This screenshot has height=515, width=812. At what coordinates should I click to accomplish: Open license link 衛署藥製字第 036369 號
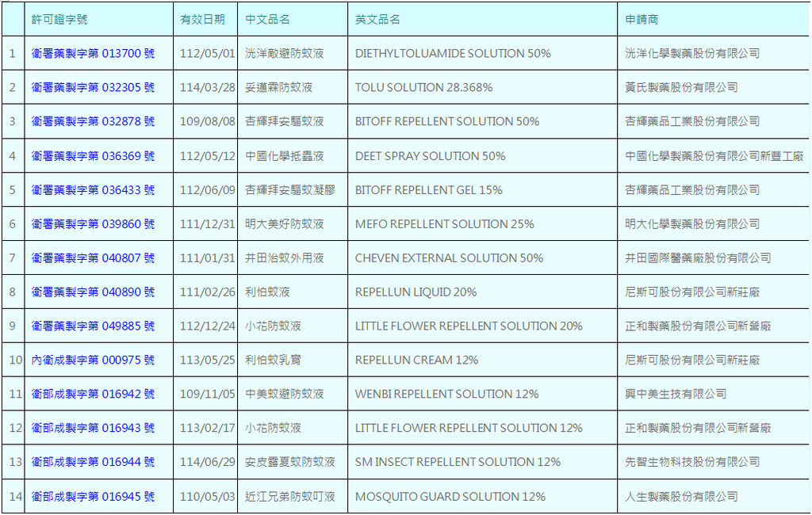[x=93, y=156]
